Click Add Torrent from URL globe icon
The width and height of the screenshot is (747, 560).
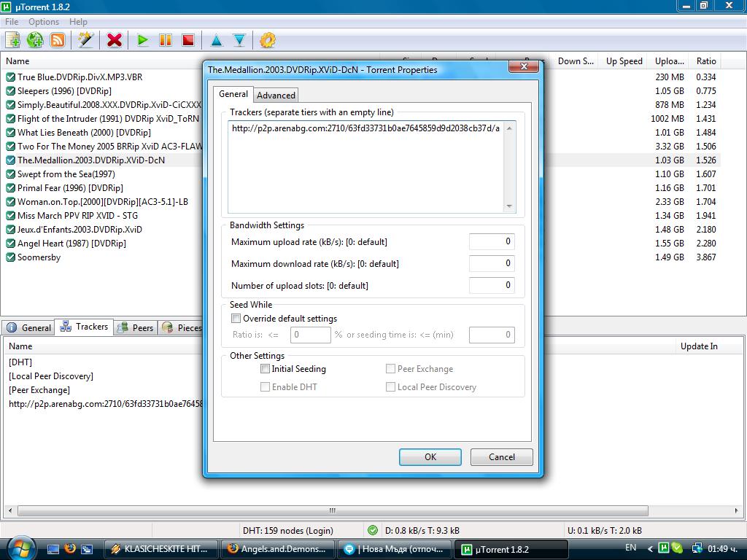point(35,41)
